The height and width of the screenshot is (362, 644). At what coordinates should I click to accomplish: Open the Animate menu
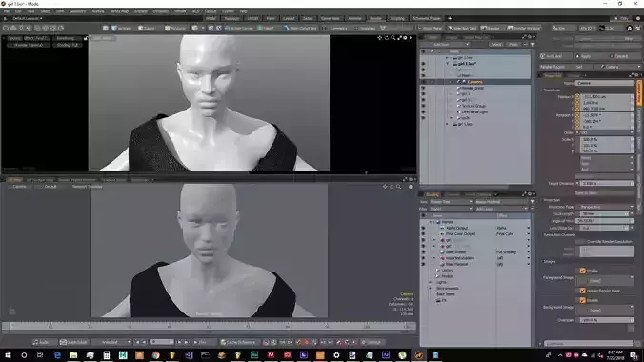[140, 11]
